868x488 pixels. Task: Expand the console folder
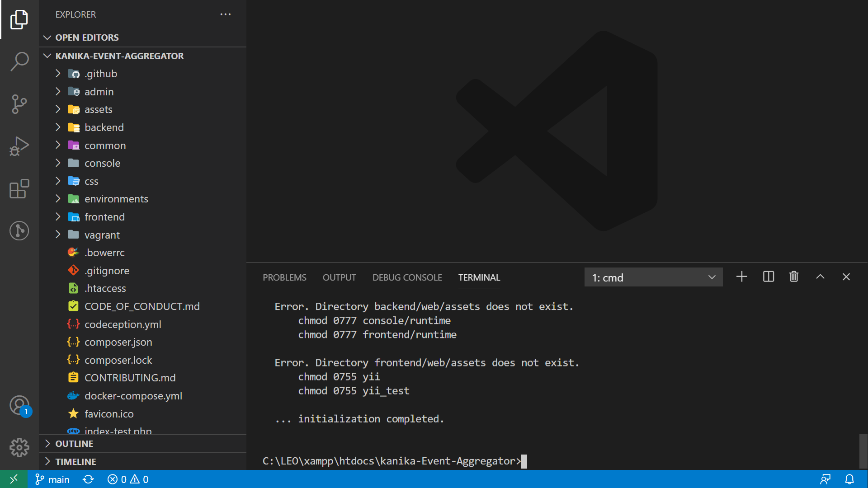point(142,163)
